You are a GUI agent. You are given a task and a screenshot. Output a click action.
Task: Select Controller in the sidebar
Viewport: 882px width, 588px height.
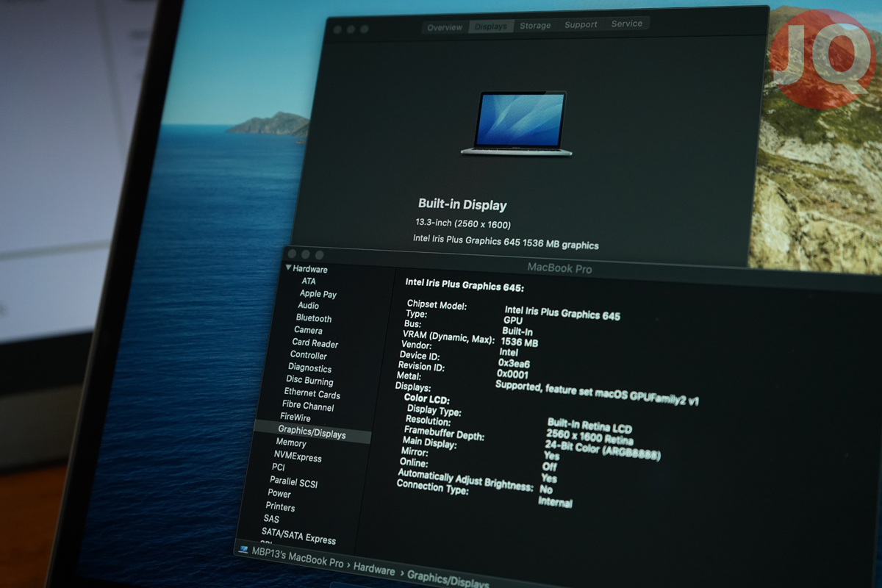coord(309,355)
